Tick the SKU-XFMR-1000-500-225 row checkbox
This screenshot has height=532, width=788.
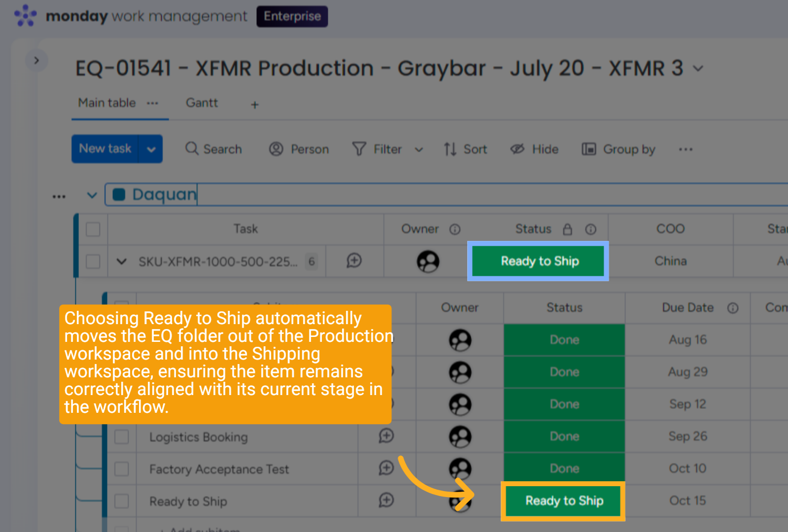pos(93,261)
